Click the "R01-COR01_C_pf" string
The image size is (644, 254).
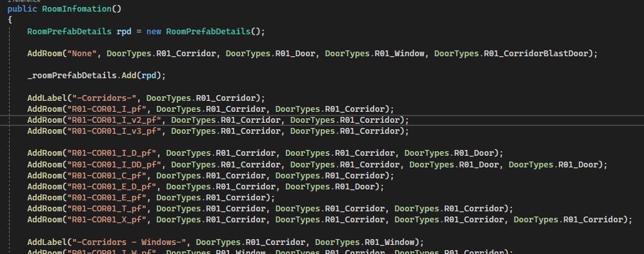coord(106,176)
